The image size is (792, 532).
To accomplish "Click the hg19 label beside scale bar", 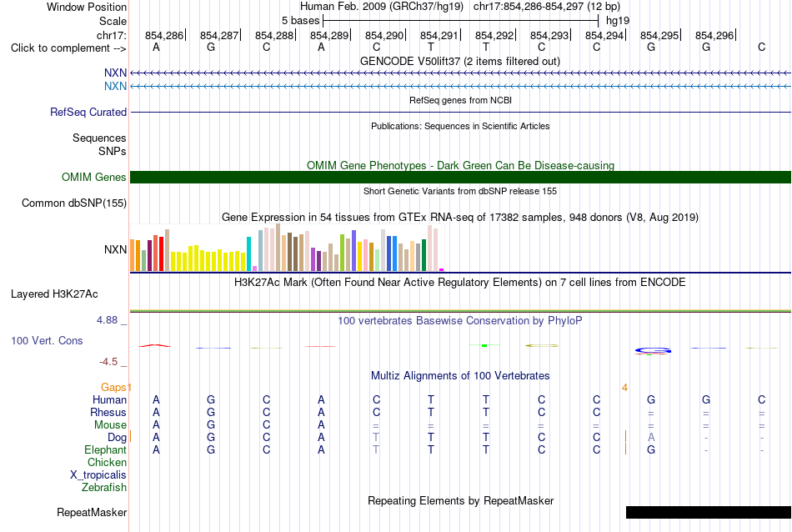I will point(618,21).
